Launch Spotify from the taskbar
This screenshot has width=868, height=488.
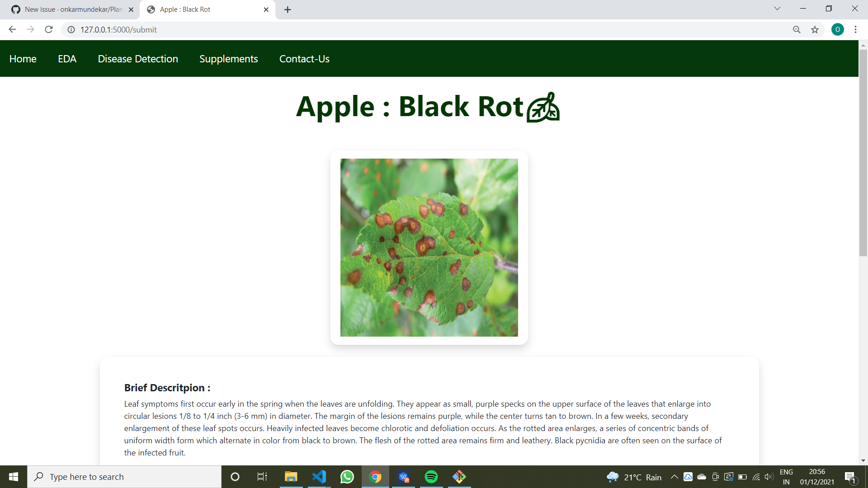pyautogui.click(x=431, y=477)
